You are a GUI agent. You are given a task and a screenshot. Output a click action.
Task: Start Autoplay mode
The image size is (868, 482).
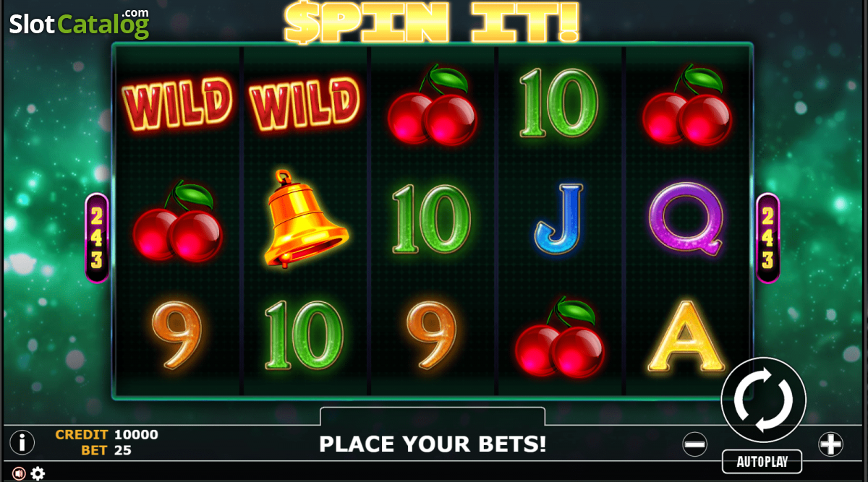(762, 461)
